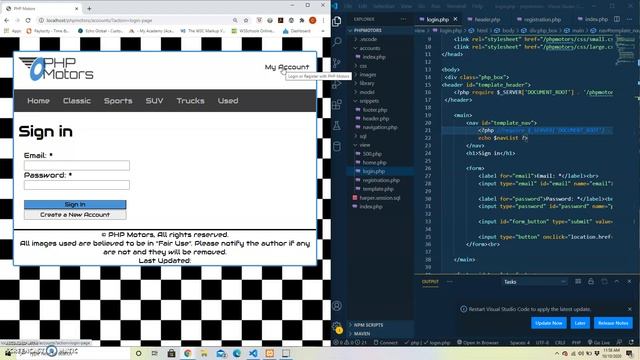Viewport: 640px width, 360px height.
Task: Toggle the Output scroll lock
Action: click(591, 282)
